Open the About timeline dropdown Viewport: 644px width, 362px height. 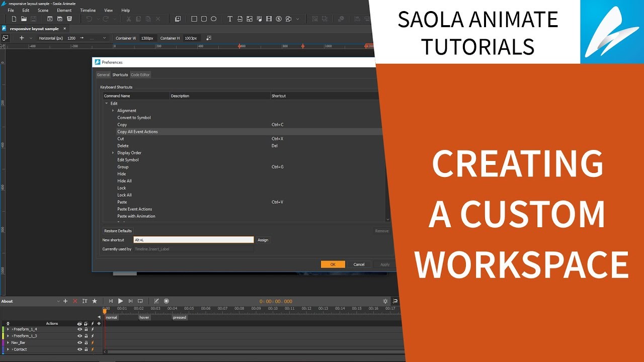click(58, 301)
